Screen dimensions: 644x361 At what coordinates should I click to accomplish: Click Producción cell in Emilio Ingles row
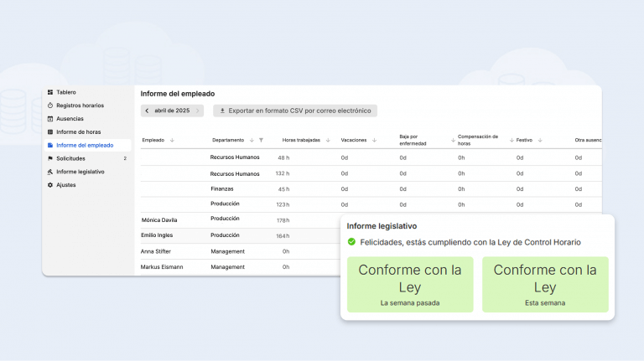pyautogui.click(x=225, y=235)
